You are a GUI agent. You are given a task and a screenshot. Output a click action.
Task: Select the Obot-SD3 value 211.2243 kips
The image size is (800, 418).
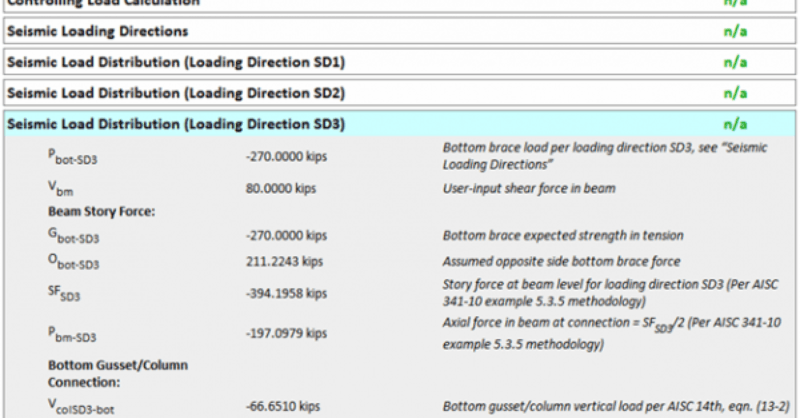tap(285, 264)
